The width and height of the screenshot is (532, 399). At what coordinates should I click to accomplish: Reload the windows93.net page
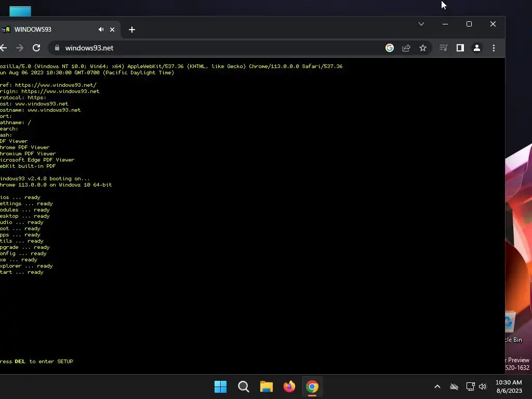[x=36, y=48]
